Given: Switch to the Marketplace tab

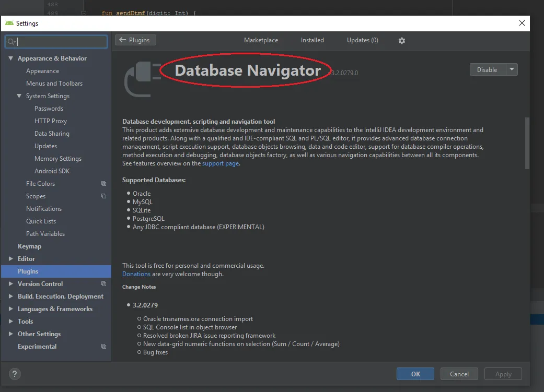Looking at the screenshot, I should click(261, 40).
